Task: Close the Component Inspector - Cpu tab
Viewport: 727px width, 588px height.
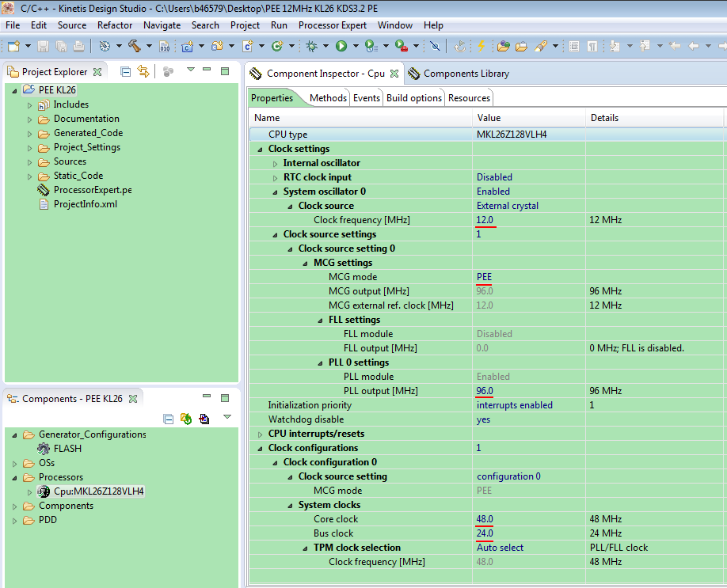Action: (x=394, y=74)
